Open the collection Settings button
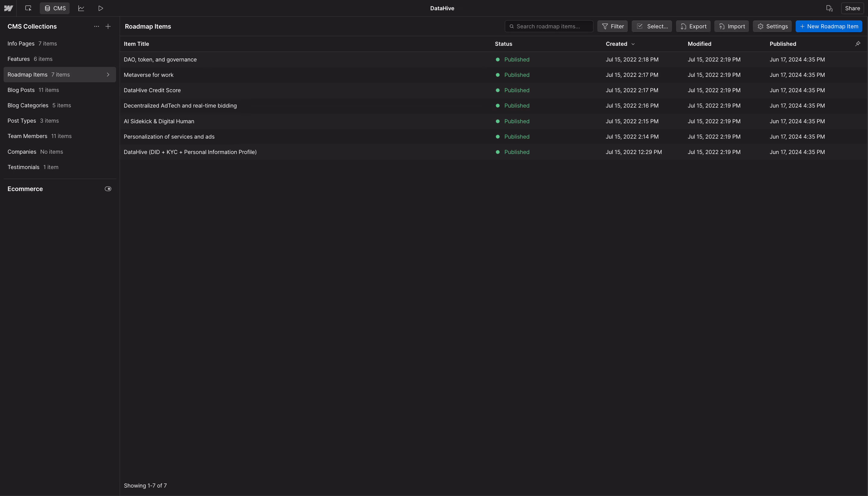 pyautogui.click(x=772, y=26)
